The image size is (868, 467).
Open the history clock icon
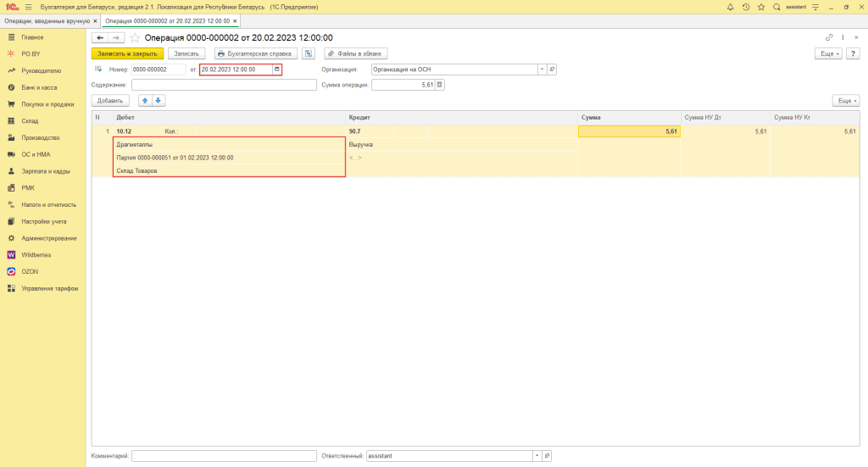tap(745, 7)
